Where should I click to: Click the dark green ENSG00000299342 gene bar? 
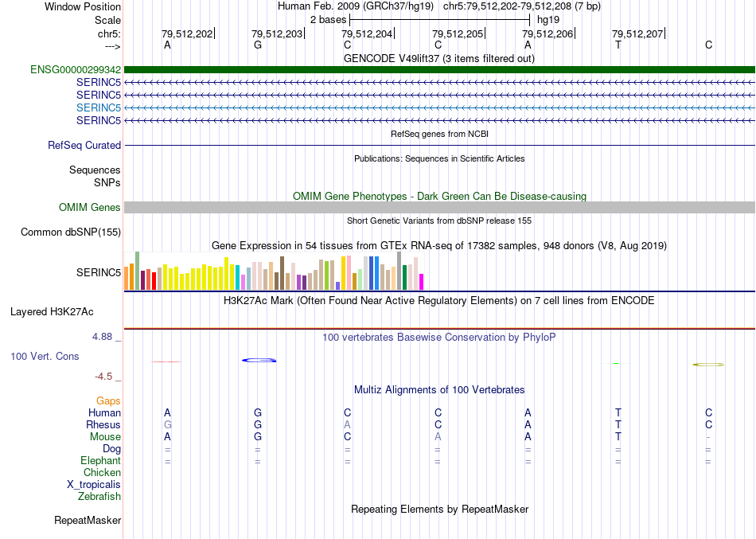[439, 69]
